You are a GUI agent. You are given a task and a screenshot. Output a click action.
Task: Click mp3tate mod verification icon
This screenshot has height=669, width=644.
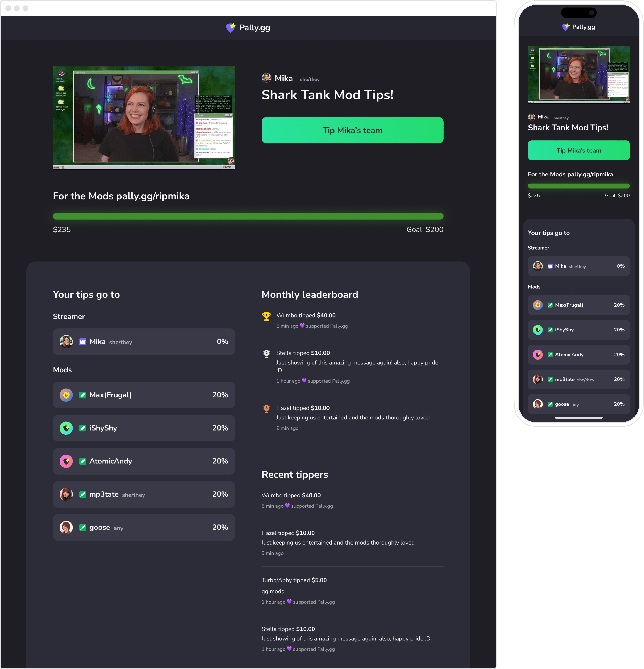pos(83,495)
